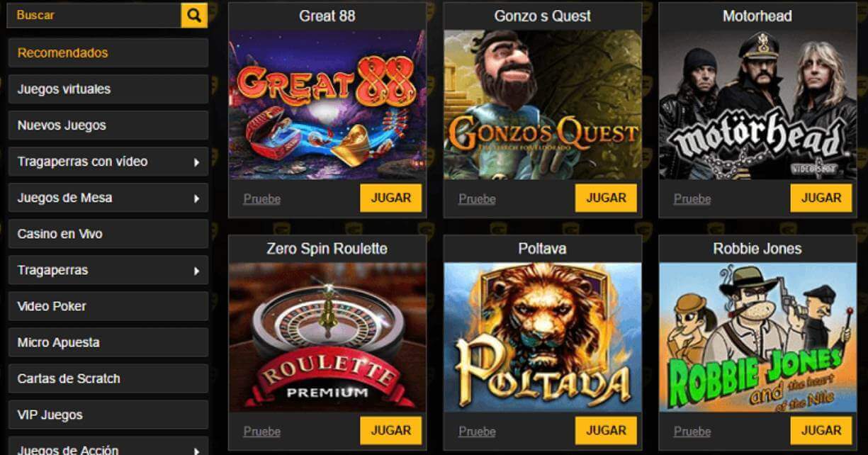This screenshot has width=868, height=455.
Task: Expand the Tragaperras submenu arrow
Action: (x=196, y=271)
